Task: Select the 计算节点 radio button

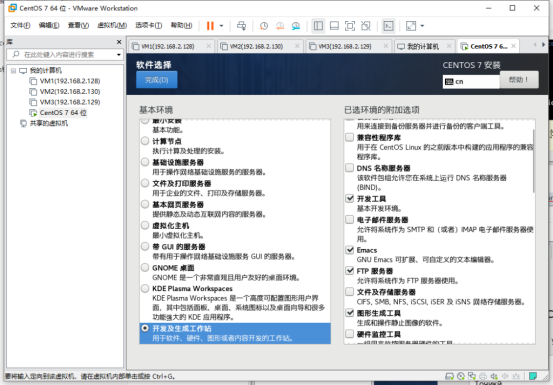Action: click(x=145, y=141)
